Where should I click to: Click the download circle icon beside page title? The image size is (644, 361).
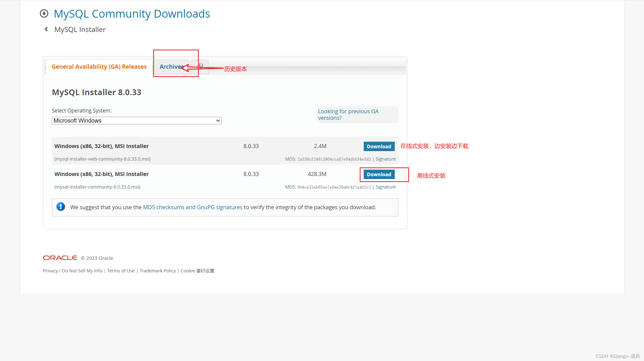click(44, 14)
